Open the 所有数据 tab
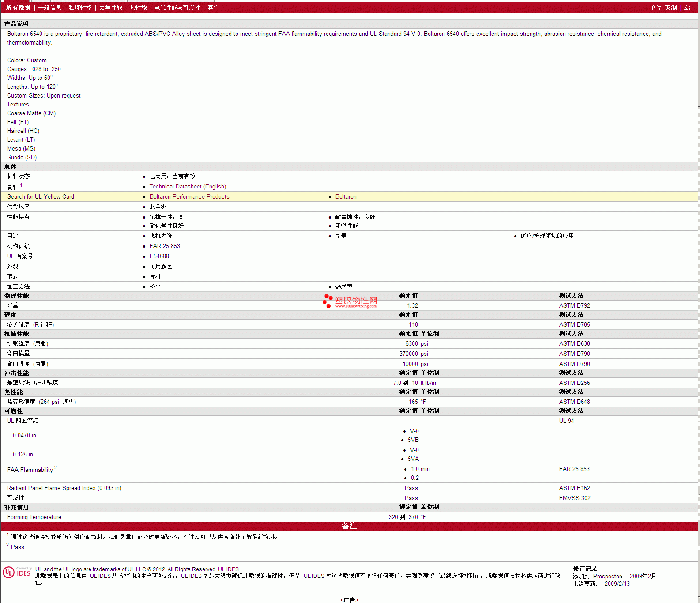The width and height of the screenshot is (700, 603). [18, 8]
